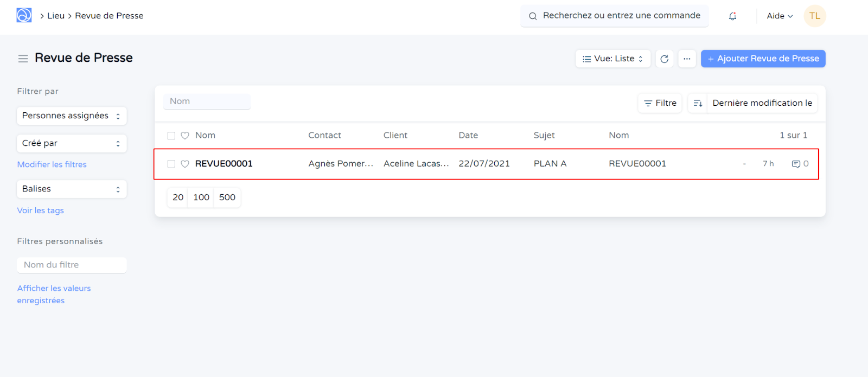The width and height of the screenshot is (868, 377).
Task: Open comments icon on REVUE00001 row
Action: (796, 164)
